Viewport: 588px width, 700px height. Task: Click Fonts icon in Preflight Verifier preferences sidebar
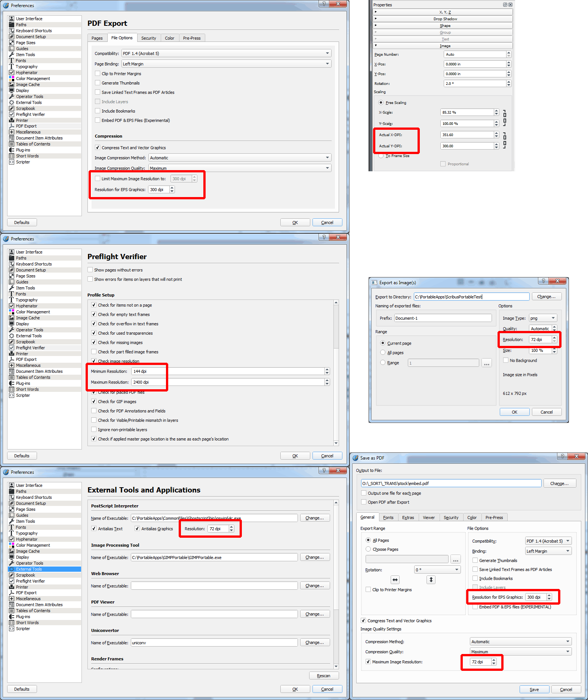click(x=12, y=294)
